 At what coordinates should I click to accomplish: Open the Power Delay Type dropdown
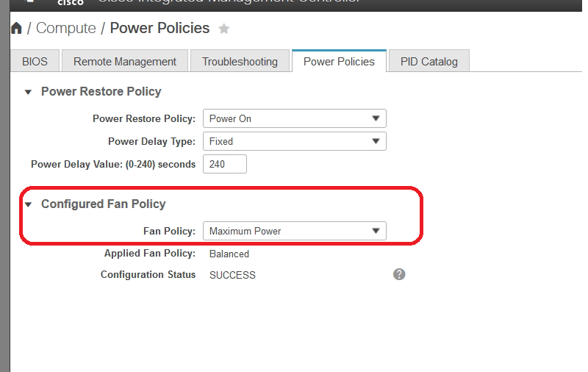tap(294, 141)
